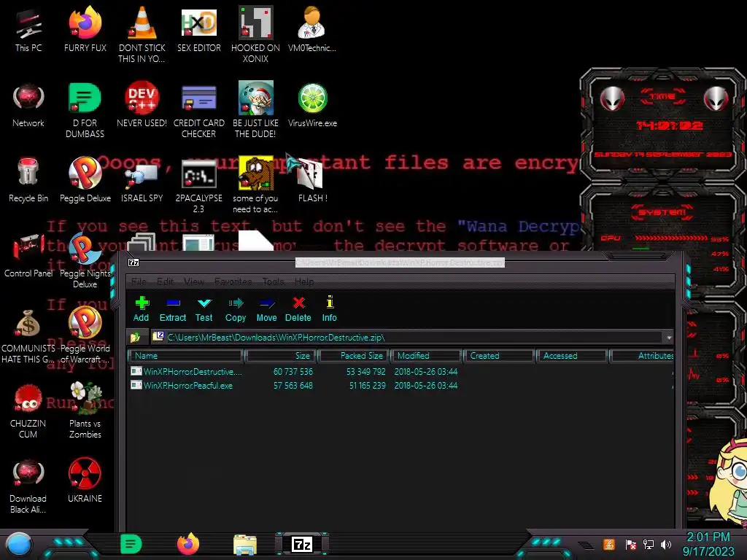Select the Network desktop icon
747x560 pixels.
[28, 106]
